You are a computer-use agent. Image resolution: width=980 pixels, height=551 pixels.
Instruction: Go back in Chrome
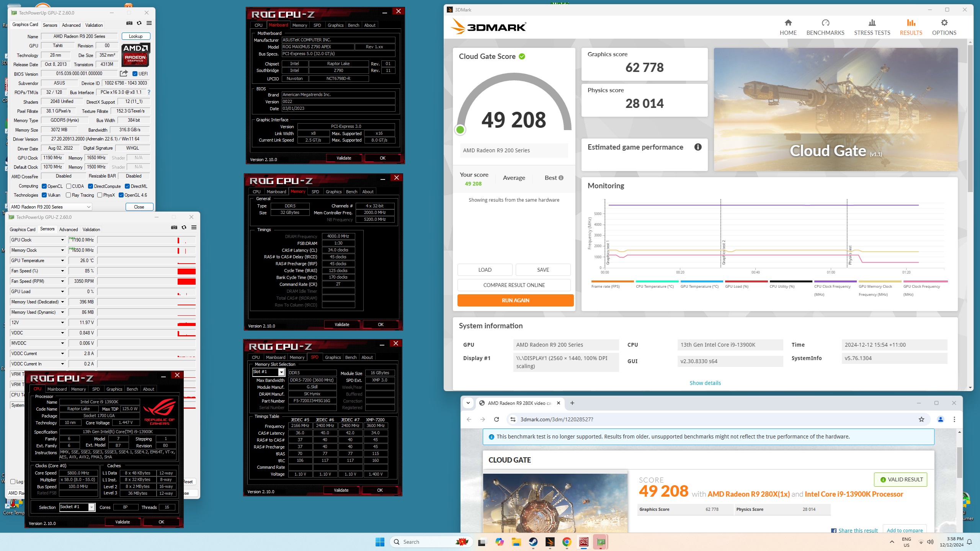[469, 419]
